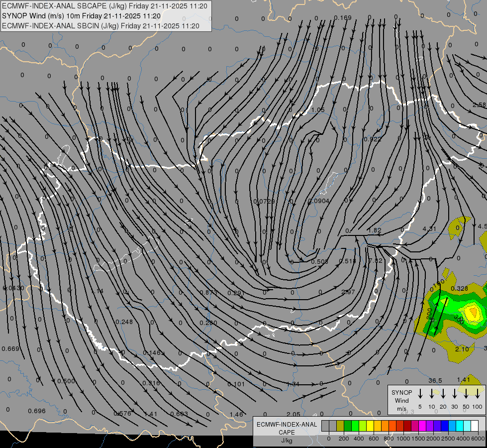Image resolution: width=487 pixels, height=448 pixels.
Task: Click the 800 tick label on CAPE scale
Action: point(389,439)
